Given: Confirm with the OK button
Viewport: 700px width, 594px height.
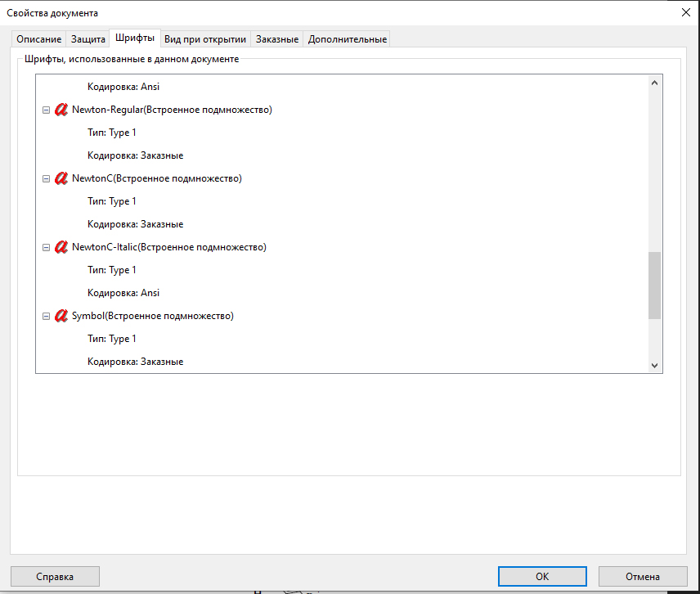Looking at the screenshot, I should click(x=542, y=577).
